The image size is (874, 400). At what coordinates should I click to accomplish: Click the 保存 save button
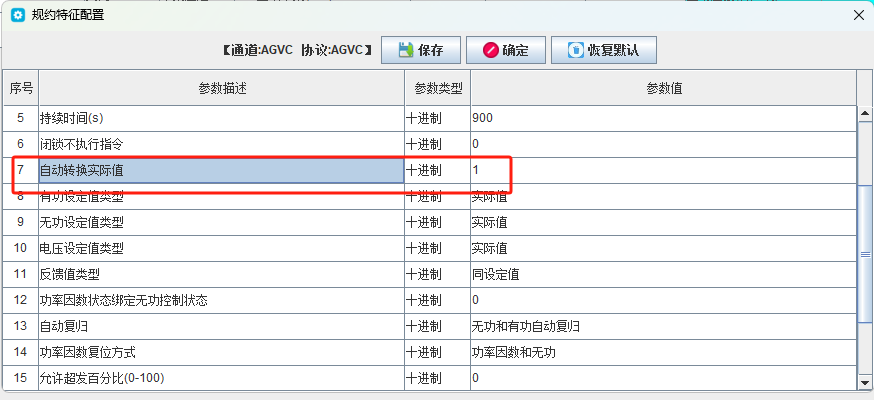click(421, 50)
